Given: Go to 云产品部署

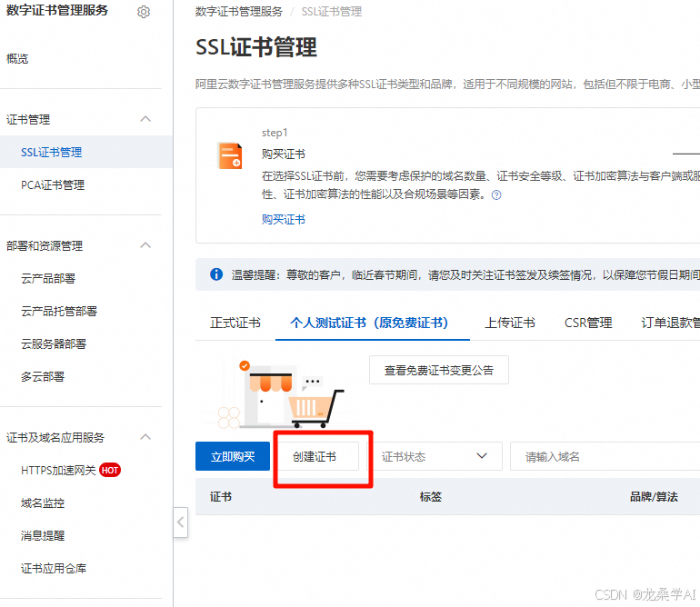Looking at the screenshot, I should pyautogui.click(x=48, y=278).
